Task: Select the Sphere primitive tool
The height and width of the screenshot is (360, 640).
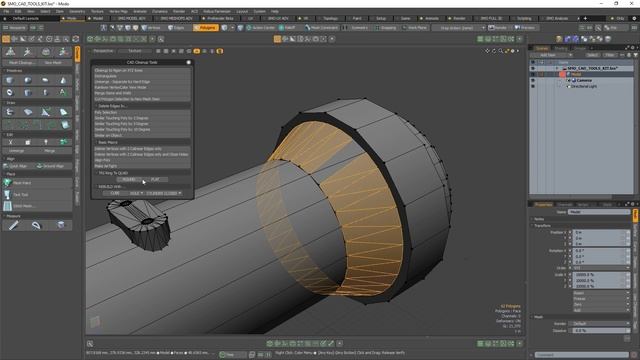Action: coord(28,80)
